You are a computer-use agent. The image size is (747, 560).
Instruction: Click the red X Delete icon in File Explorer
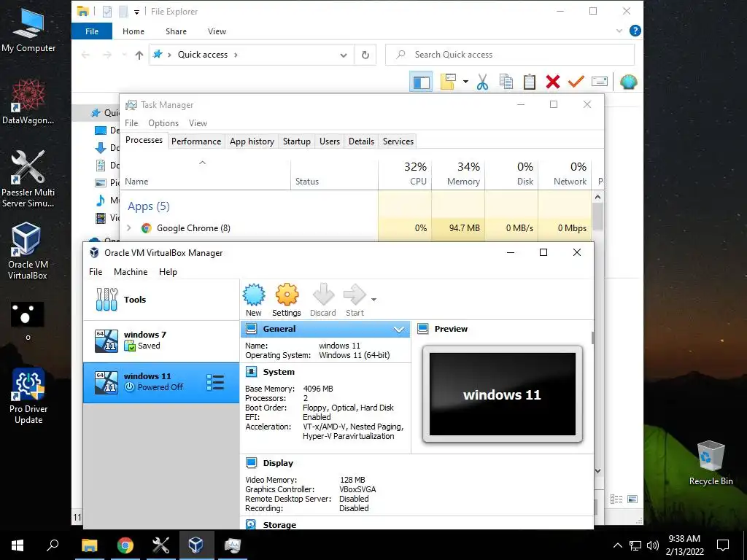pos(553,82)
